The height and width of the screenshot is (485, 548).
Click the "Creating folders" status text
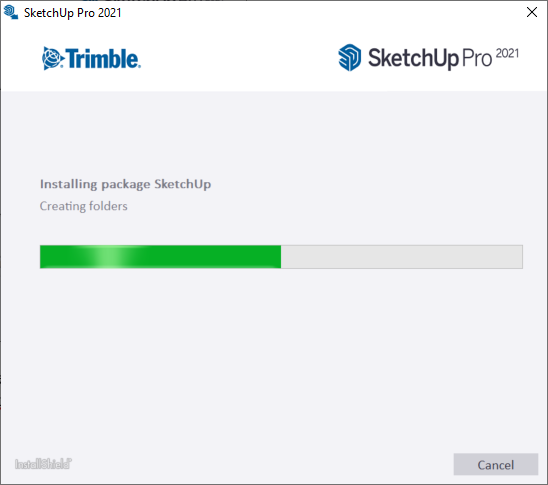(84, 206)
